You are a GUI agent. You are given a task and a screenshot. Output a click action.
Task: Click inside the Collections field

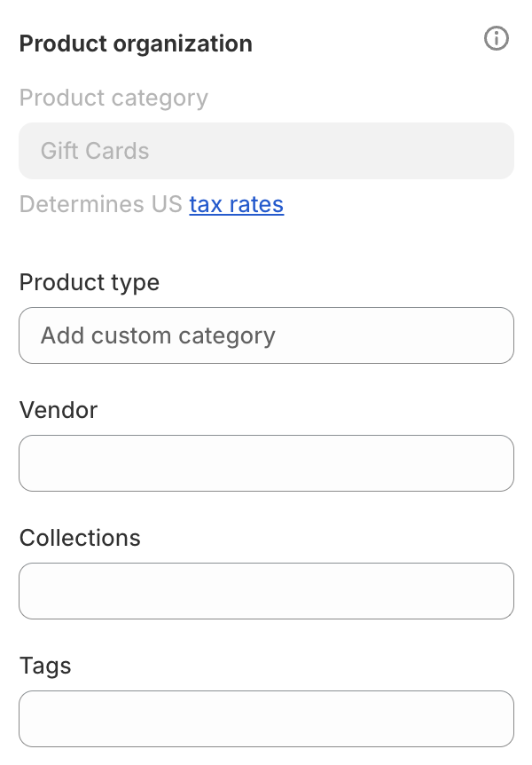[x=266, y=591]
